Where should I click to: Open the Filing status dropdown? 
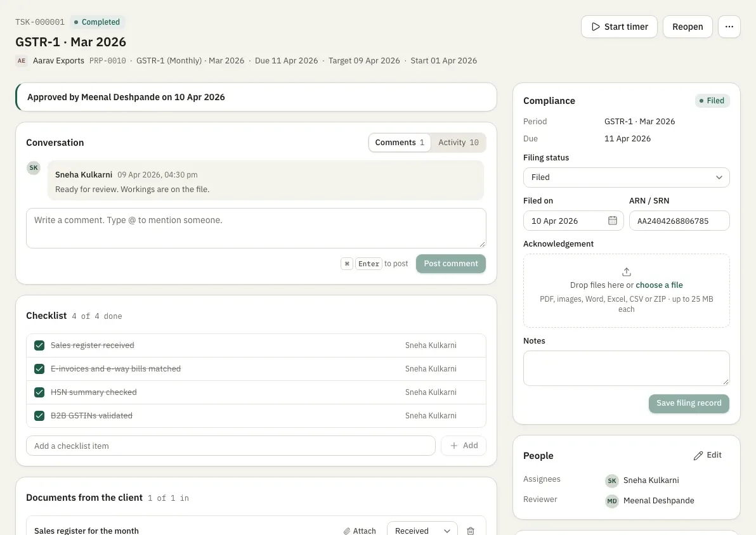(627, 177)
